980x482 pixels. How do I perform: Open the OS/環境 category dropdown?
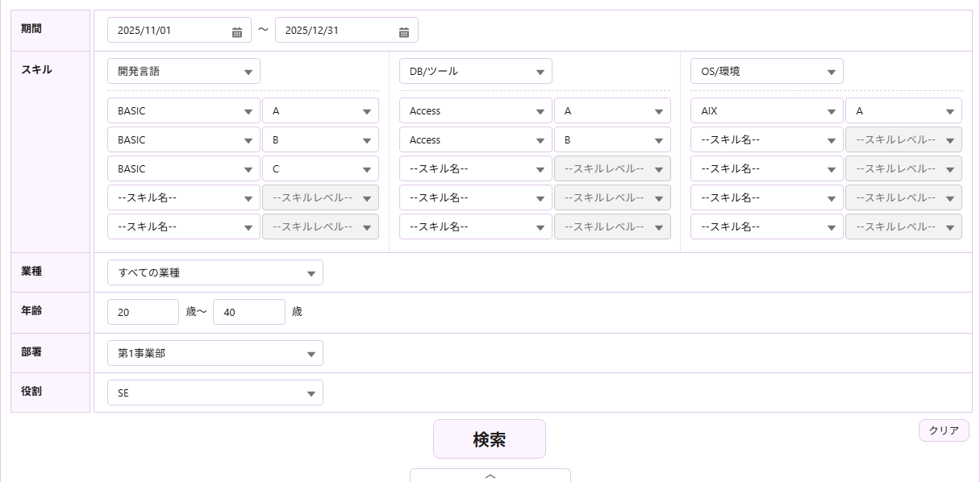[x=766, y=71]
